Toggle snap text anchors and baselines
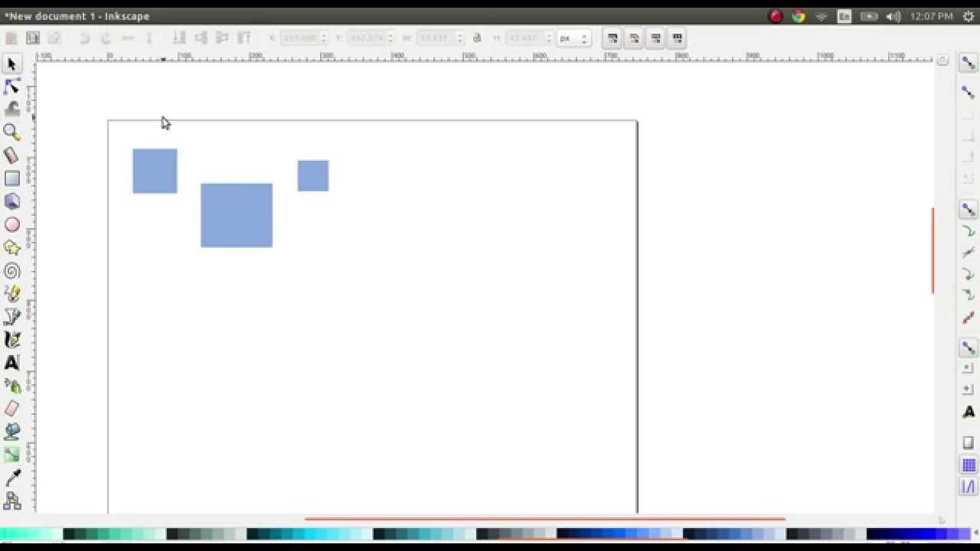Screen dimensions: 980x551 969,412
